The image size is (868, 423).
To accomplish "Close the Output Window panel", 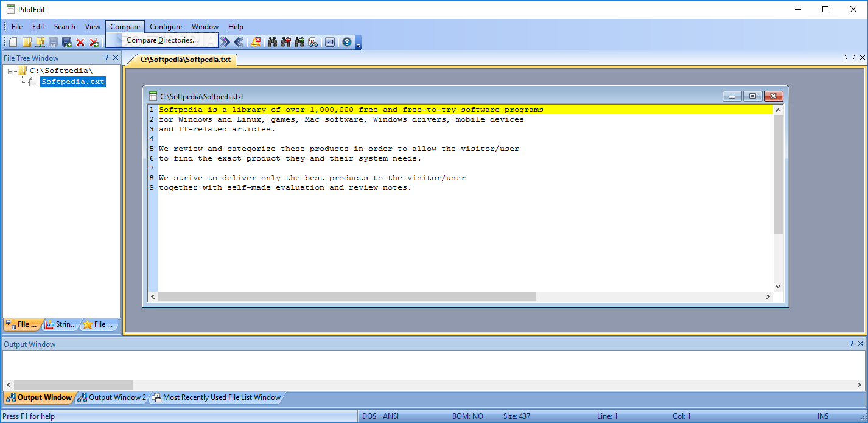I will [x=860, y=344].
